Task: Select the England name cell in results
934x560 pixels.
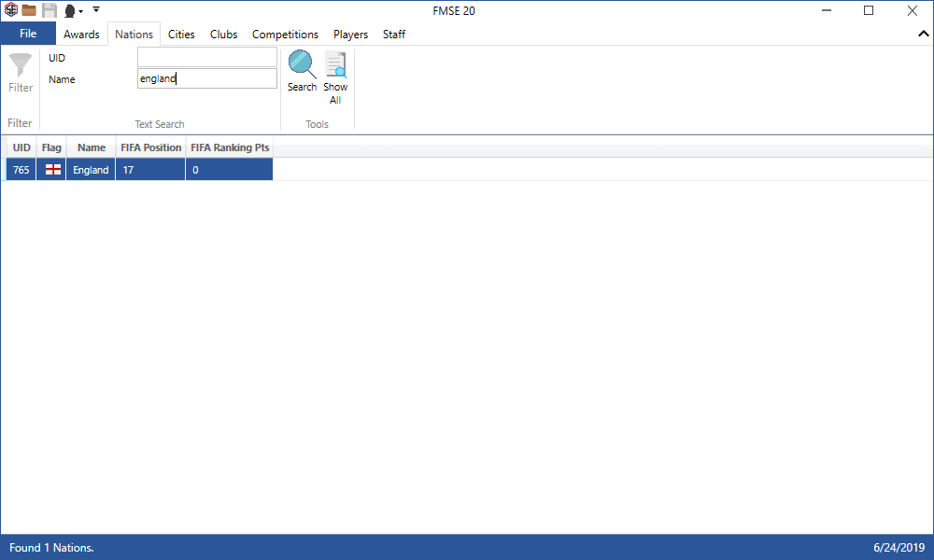Action: click(x=91, y=170)
